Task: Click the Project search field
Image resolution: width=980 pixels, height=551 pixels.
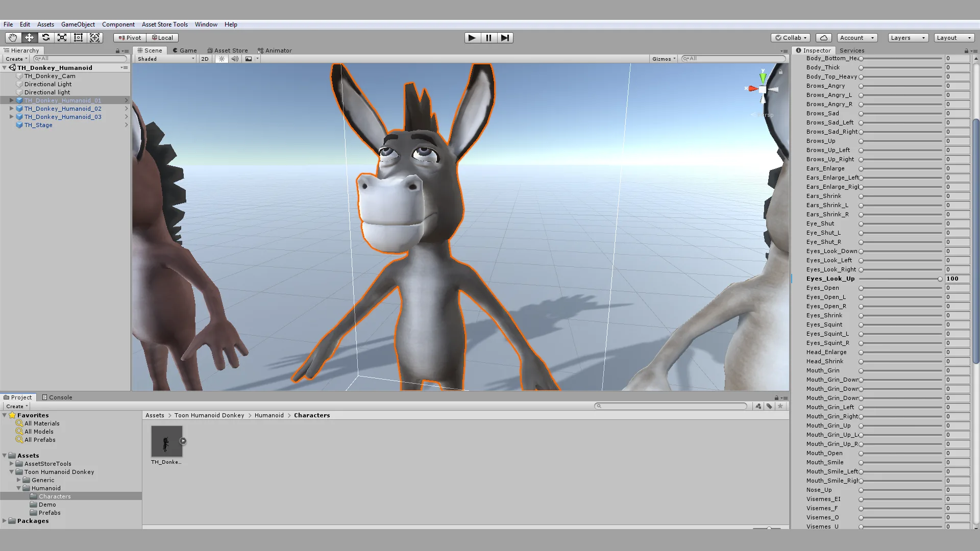Action: pos(671,406)
